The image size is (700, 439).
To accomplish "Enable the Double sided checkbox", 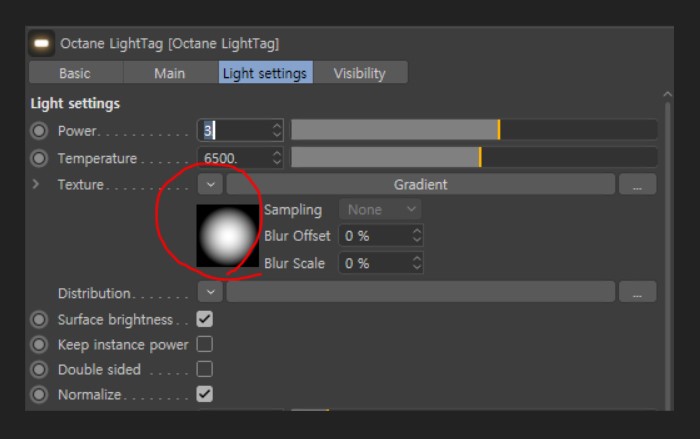I will [204, 369].
